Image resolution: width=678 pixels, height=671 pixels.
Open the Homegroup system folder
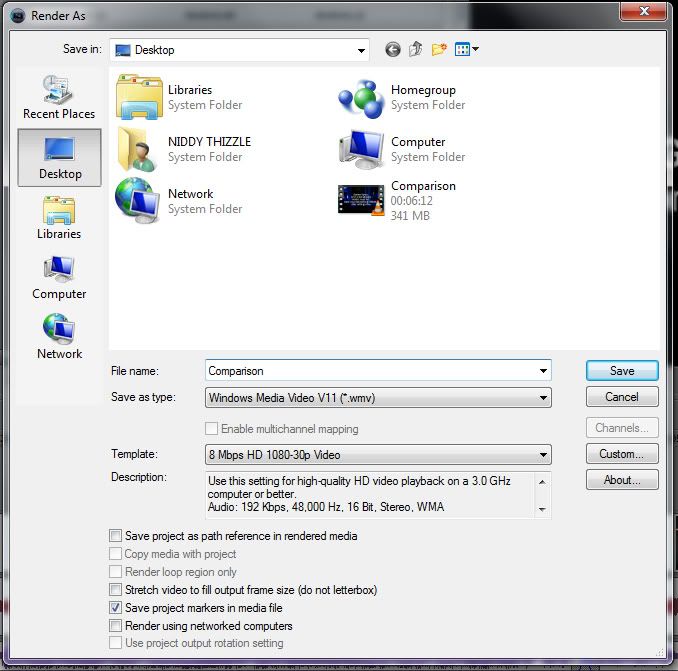[361, 97]
